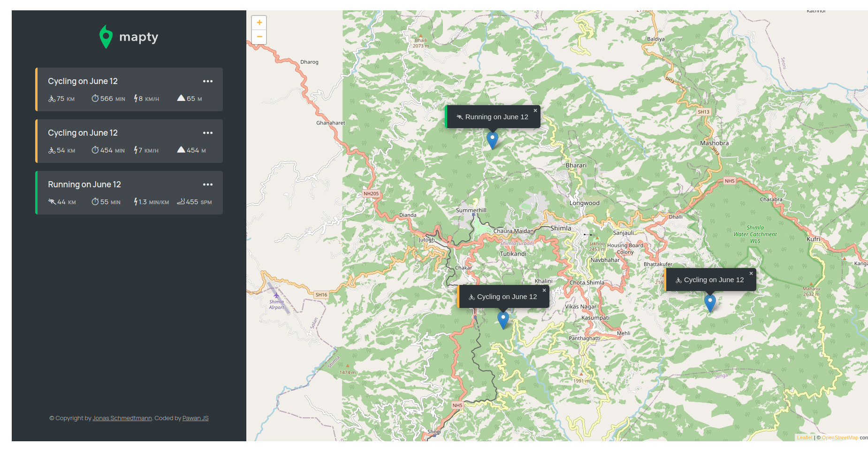Close the Running on June 12 popup
The image size is (868, 453).
(x=535, y=111)
